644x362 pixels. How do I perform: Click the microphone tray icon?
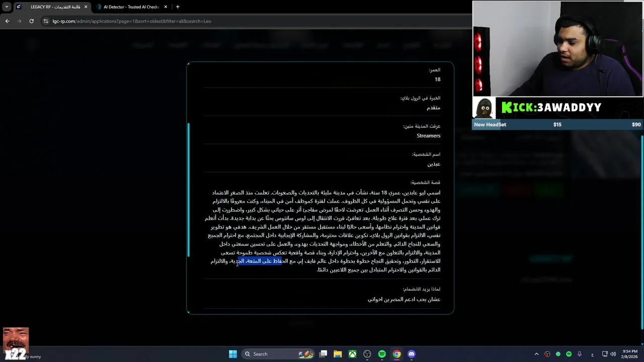click(x=580, y=354)
